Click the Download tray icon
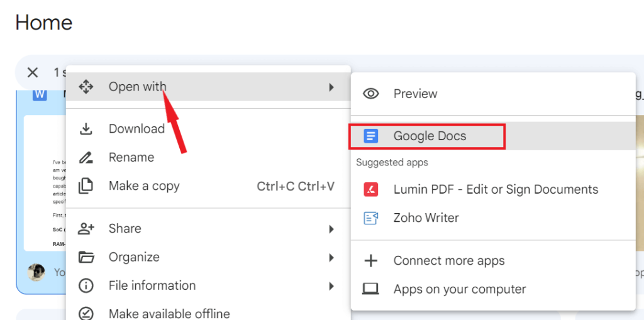 coord(86,129)
